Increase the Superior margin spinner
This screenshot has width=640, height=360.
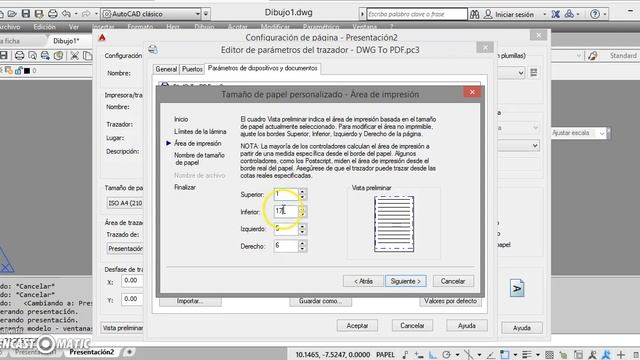tap(302, 191)
